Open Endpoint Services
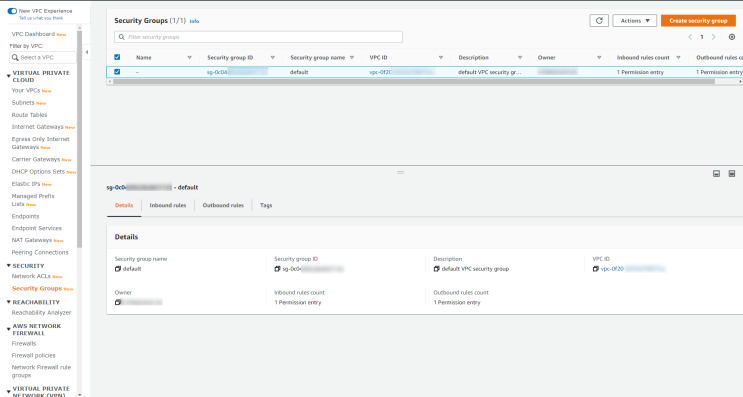Screen dimensions: 743x397 tap(36, 228)
